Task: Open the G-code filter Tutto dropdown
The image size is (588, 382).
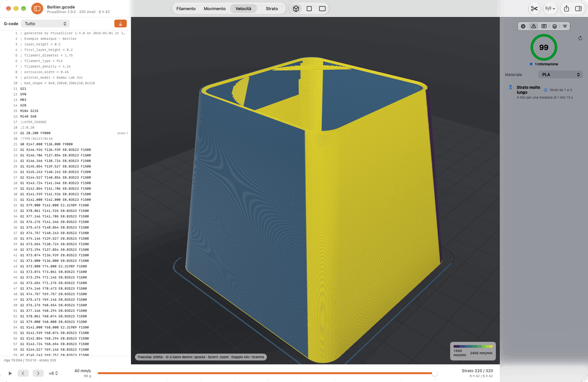Action: (x=45, y=24)
